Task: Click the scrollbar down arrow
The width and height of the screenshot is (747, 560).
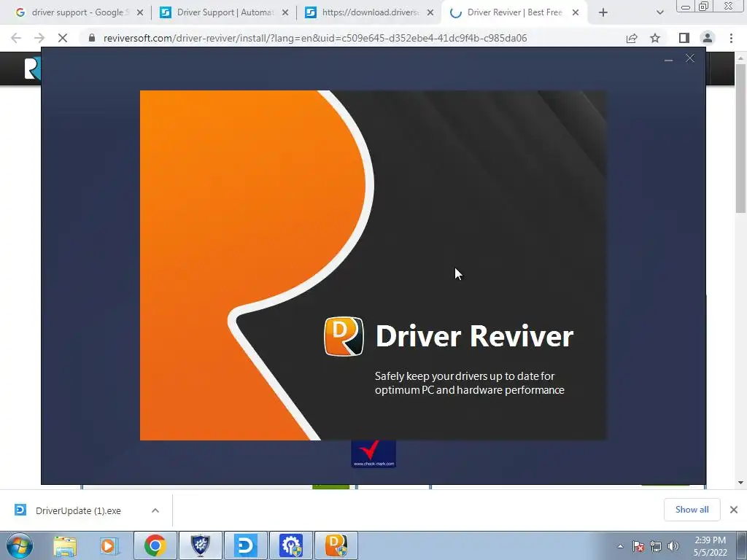Action: pyautogui.click(x=740, y=483)
